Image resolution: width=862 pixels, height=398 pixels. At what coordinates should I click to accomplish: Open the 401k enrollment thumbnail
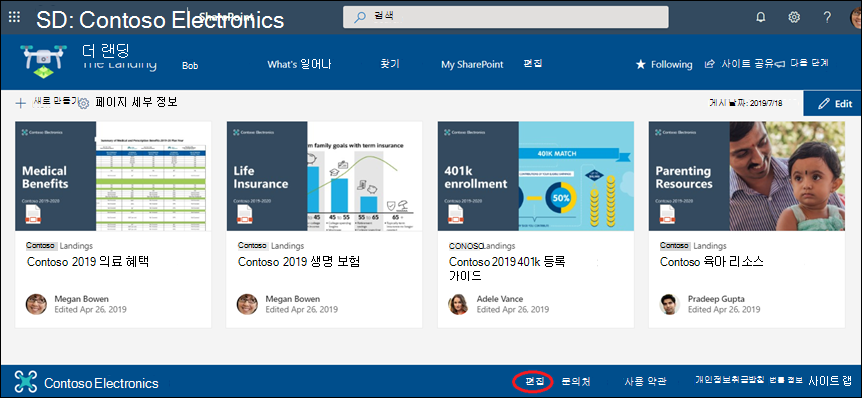click(x=535, y=176)
